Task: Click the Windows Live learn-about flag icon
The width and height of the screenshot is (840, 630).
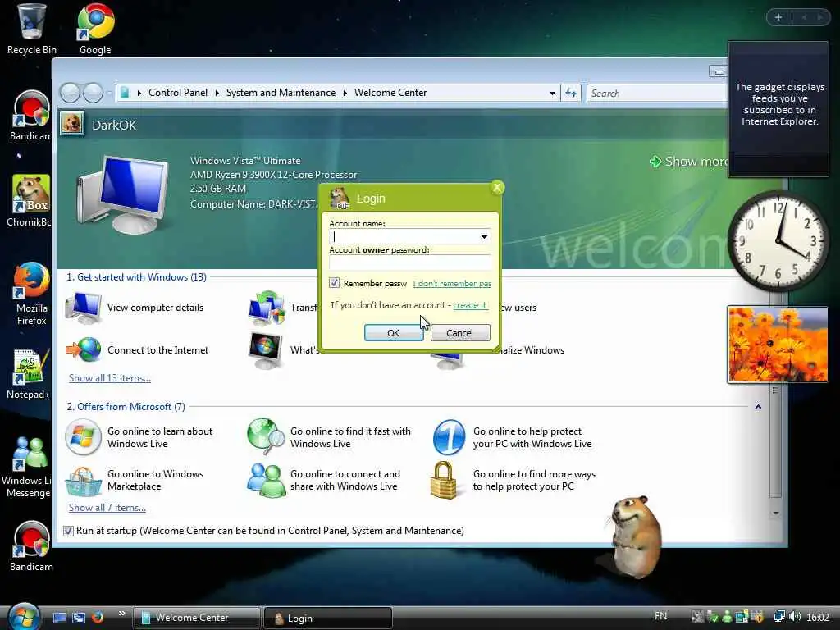Action: pos(83,437)
